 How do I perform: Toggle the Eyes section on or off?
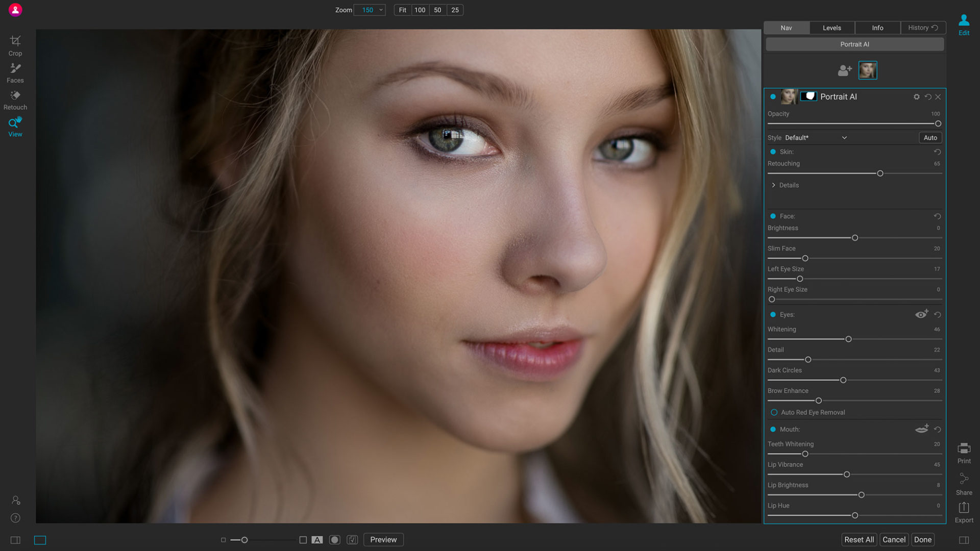773,315
